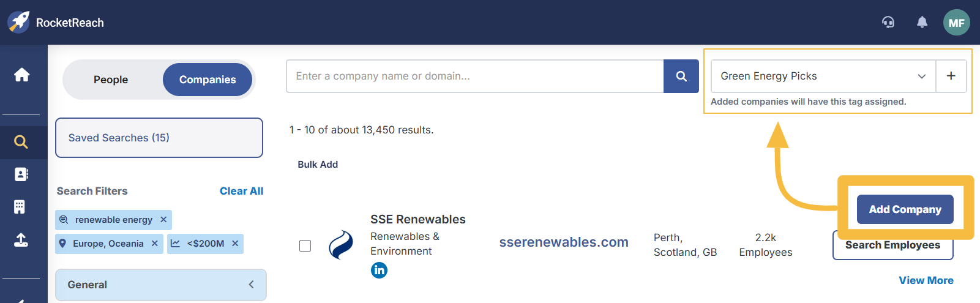Click the upload sidebar icon
This screenshot has height=303, width=980.
coord(21,239)
